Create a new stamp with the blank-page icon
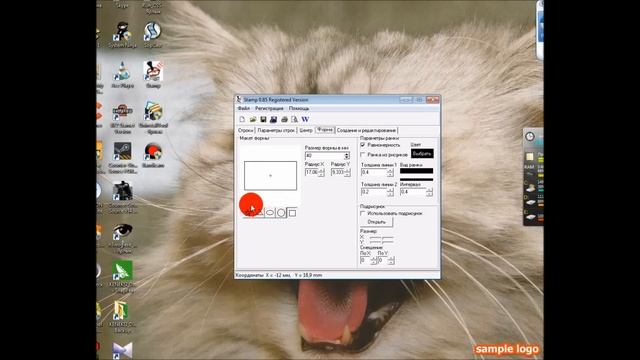The height and width of the screenshot is (360, 640). click(x=242, y=119)
